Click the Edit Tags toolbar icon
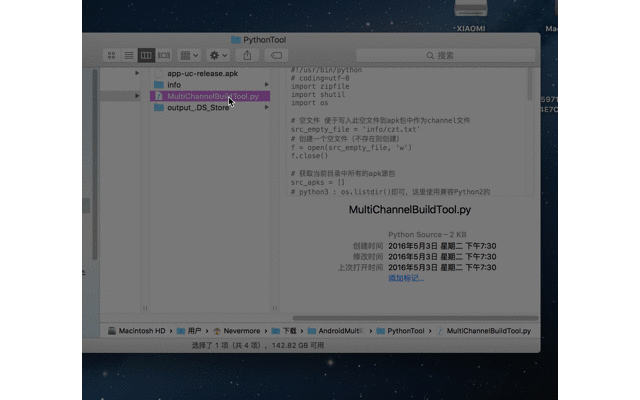Screen dimensions: 640x400 coord(276,55)
